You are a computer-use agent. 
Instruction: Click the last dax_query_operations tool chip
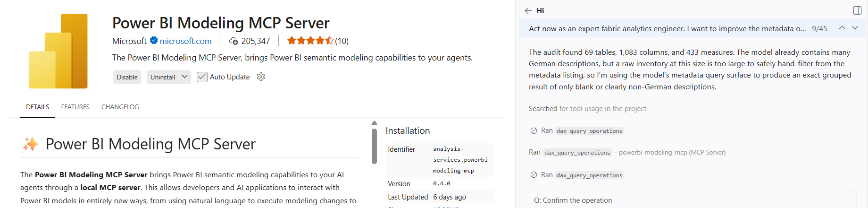(589, 175)
